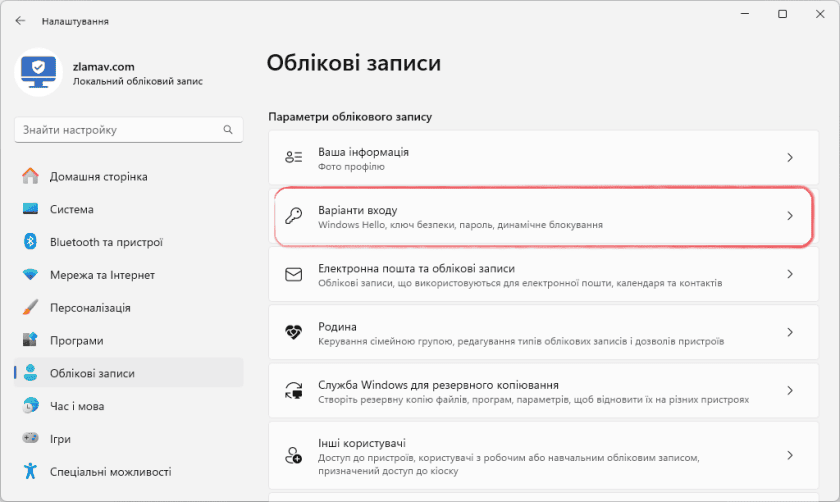Open the Ваша інформація settings card

point(544,158)
